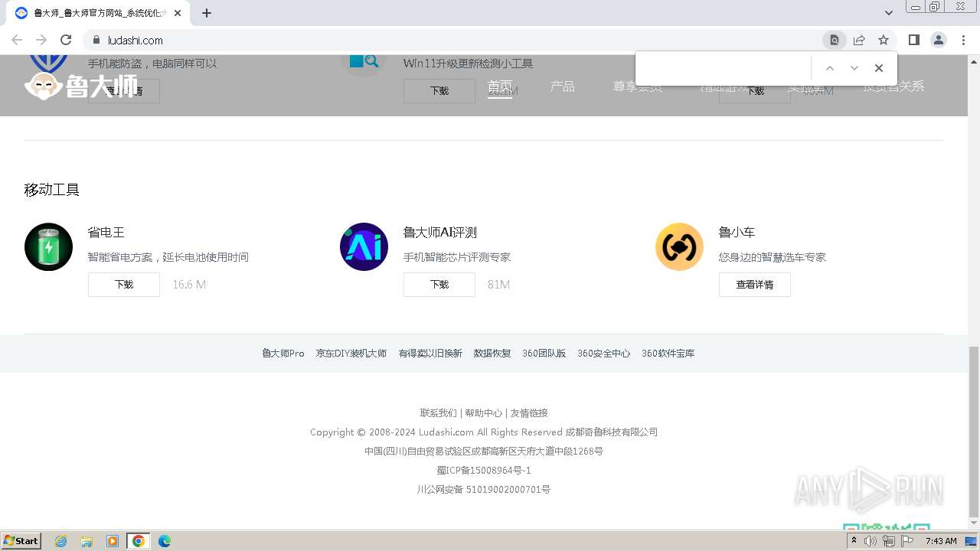This screenshot has width=980, height=551.
Task: Click the 16.6 M file size text
Action: (189, 285)
